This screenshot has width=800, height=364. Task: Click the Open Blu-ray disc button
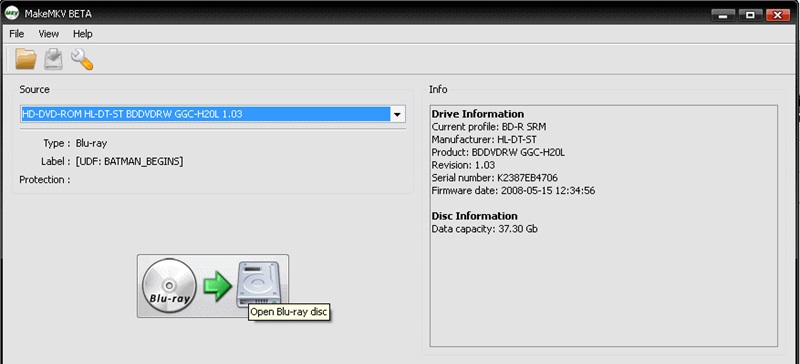tap(213, 286)
